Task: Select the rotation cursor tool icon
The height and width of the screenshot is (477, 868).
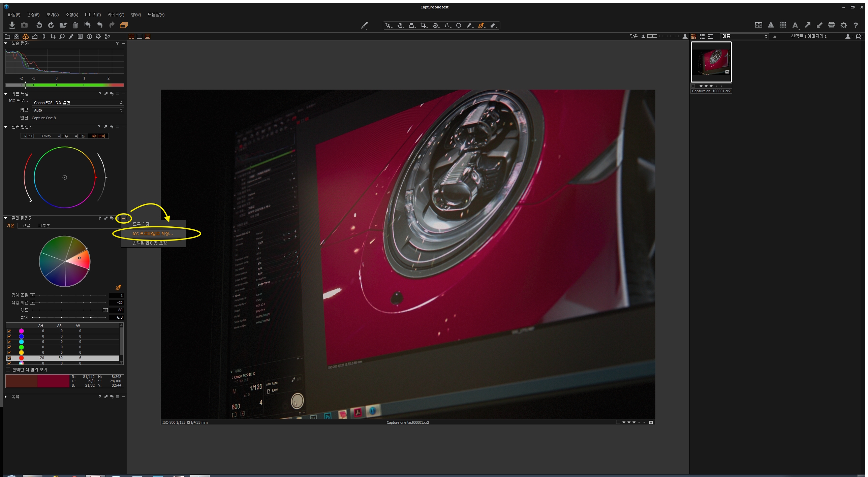Action: coord(435,26)
